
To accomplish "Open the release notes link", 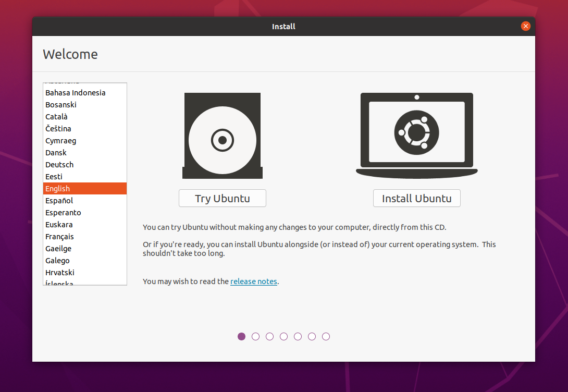I will click(254, 281).
